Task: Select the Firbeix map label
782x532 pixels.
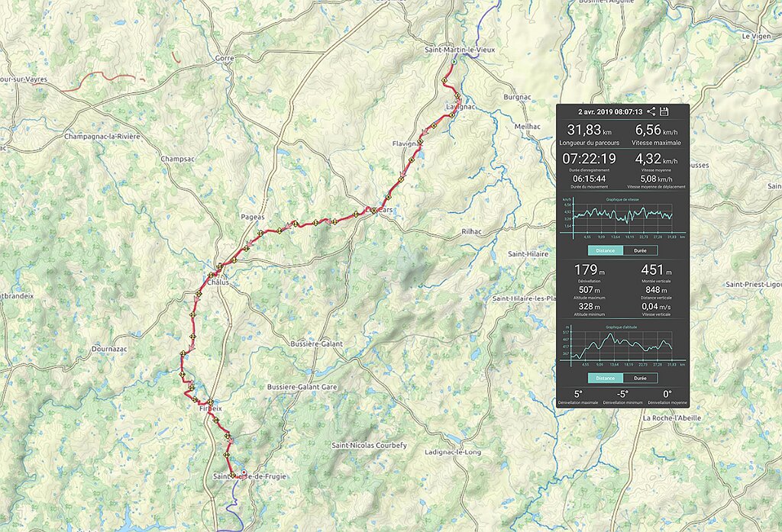Action: coord(210,408)
